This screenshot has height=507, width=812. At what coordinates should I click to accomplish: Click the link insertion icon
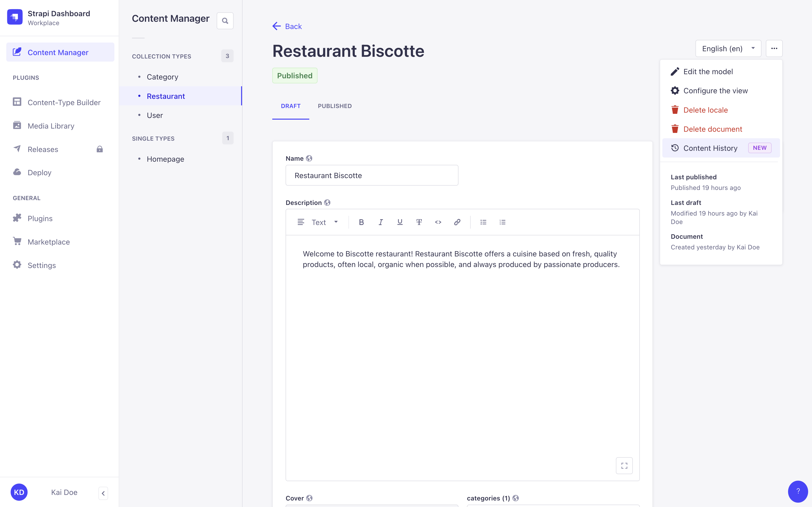[458, 222]
